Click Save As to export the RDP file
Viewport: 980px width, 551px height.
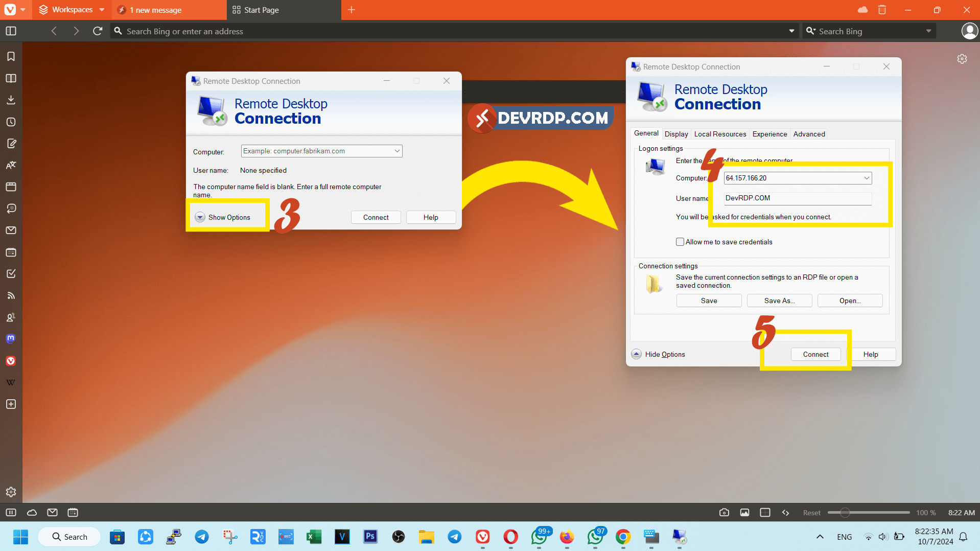coord(779,301)
